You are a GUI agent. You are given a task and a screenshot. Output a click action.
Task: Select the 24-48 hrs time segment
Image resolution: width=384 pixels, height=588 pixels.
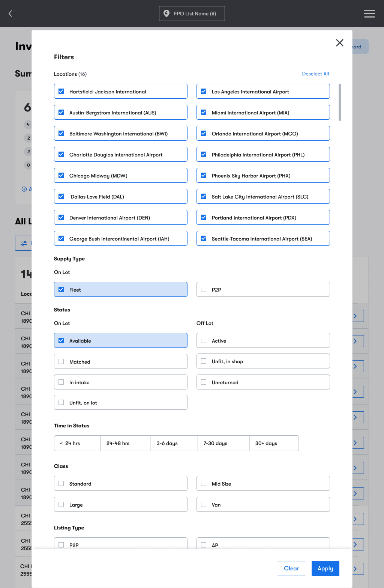[126, 443]
